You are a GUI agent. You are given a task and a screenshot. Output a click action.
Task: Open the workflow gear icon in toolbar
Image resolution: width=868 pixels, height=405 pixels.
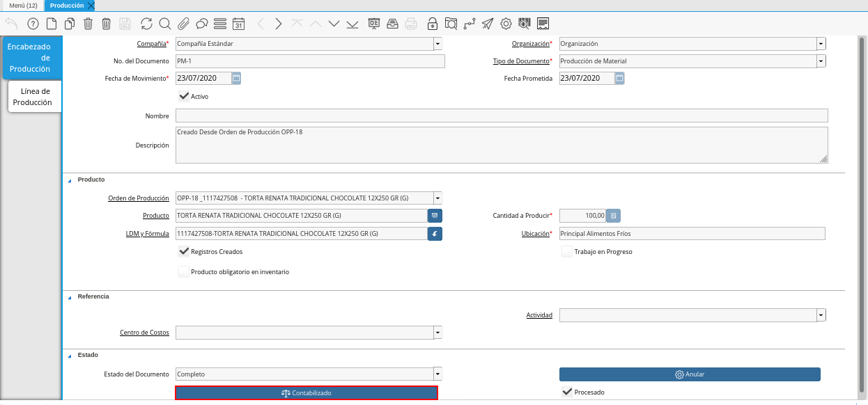coord(506,24)
